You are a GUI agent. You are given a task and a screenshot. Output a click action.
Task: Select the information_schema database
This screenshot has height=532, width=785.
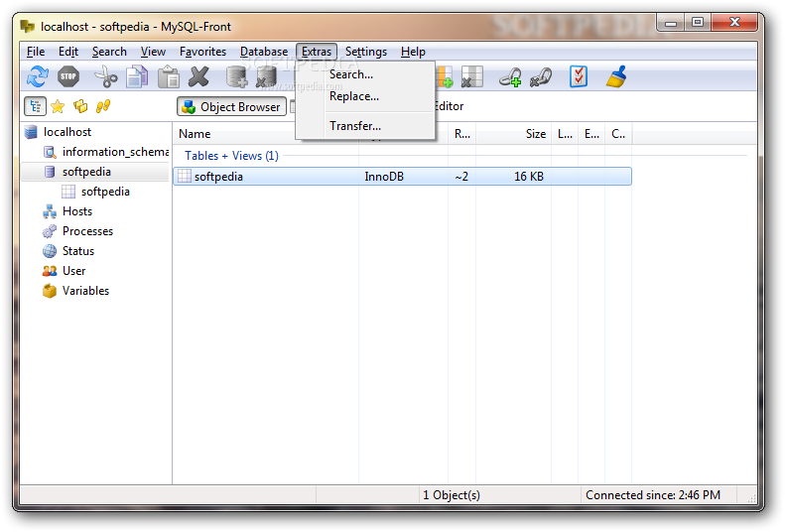(115, 152)
